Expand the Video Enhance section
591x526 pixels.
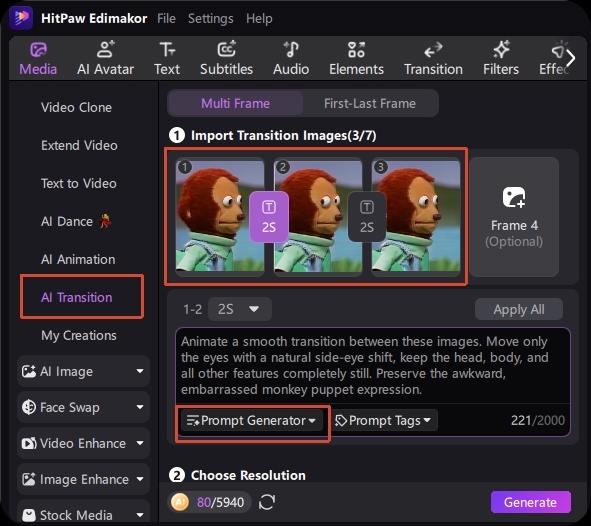coord(83,443)
